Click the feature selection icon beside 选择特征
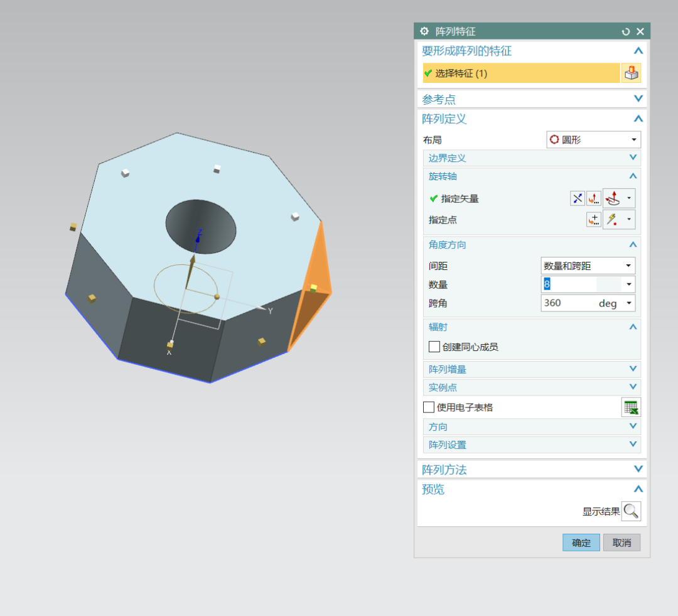Image resolution: width=678 pixels, height=616 pixels. coord(631,73)
